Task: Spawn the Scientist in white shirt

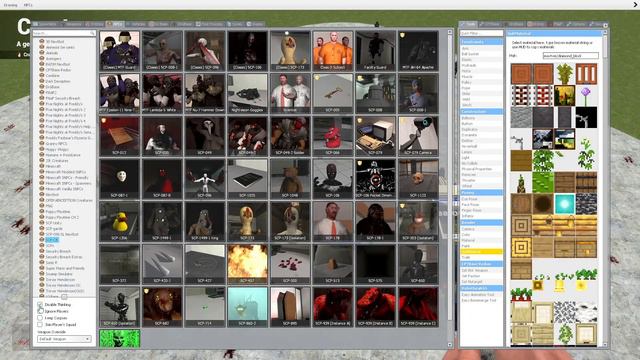Action: click(x=290, y=93)
